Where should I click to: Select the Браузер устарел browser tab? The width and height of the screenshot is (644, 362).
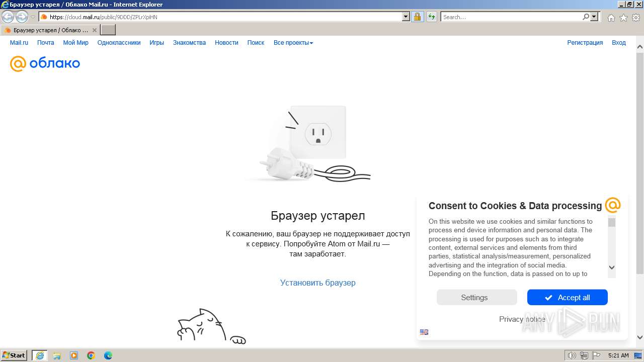pos(50,30)
